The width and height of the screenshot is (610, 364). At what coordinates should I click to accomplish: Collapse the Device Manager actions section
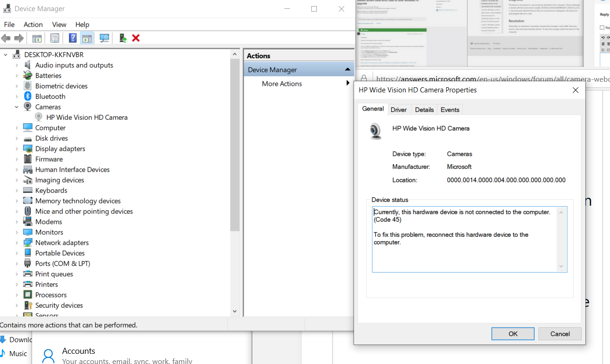[x=347, y=70]
